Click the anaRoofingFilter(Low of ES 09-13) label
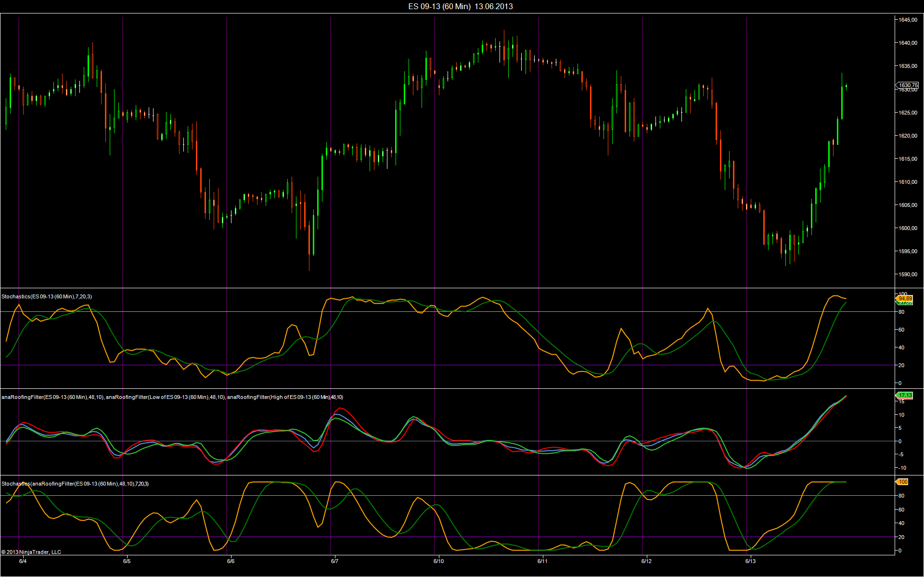924x577 pixels. click(x=165, y=397)
